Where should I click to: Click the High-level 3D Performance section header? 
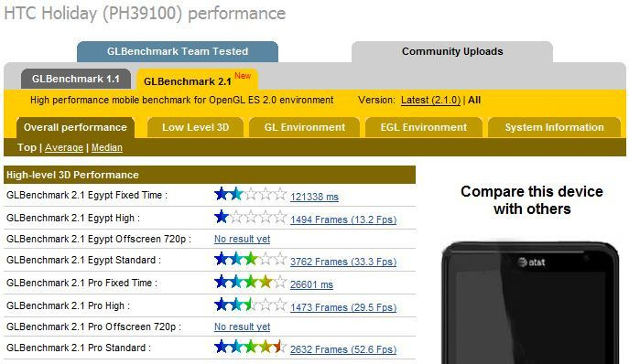(x=210, y=176)
